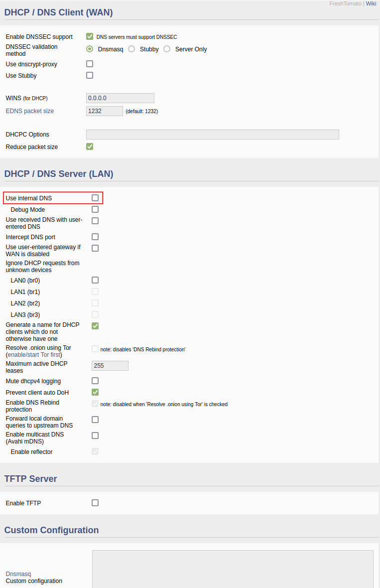Click the DHCPC Options field
Image resolution: width=380 pixels, height=588 pixels.
point(213,135)
